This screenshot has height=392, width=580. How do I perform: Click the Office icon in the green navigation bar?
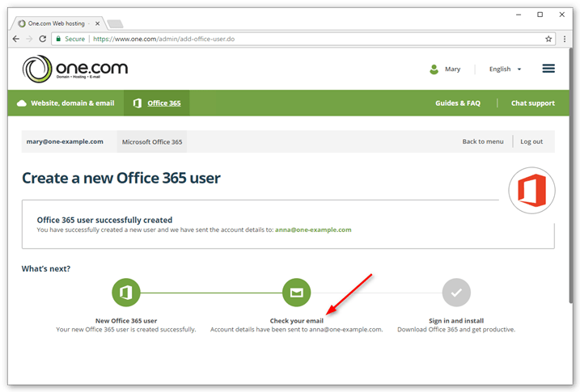138,103
